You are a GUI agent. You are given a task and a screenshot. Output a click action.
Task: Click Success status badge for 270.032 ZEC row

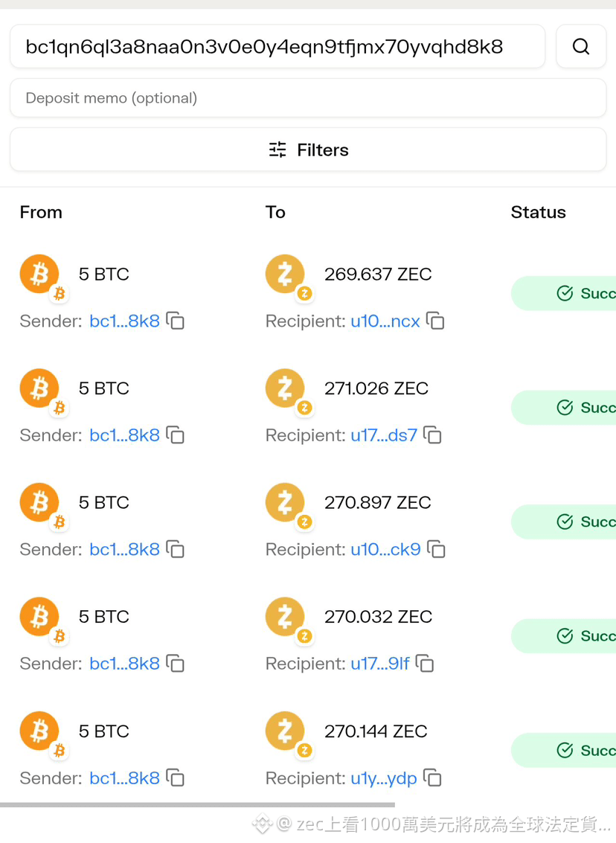pos(563,636)
